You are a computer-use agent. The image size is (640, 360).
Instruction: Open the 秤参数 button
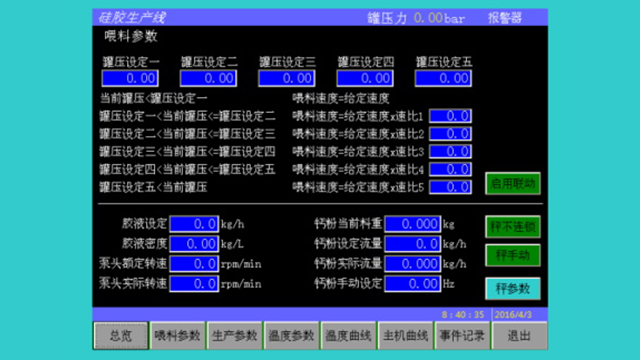click(x=513, y=289)
